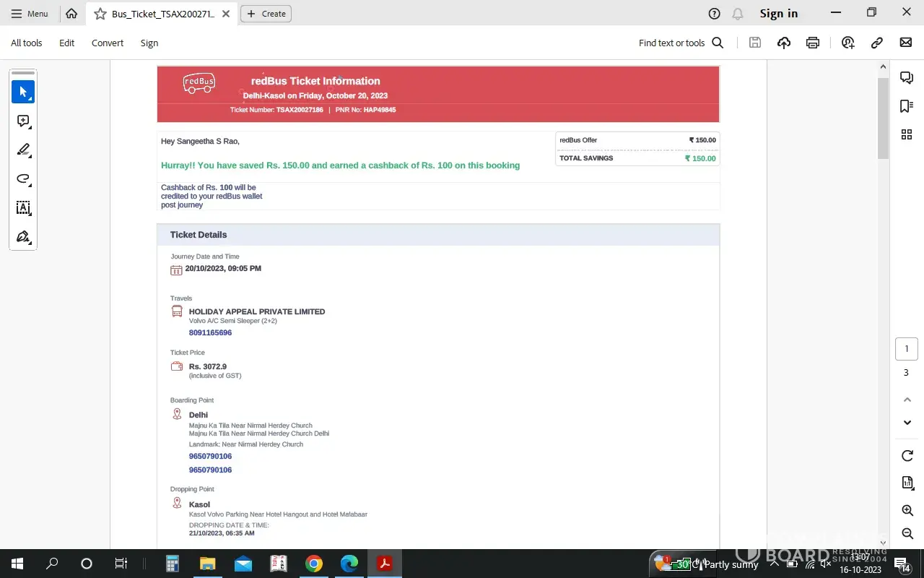
Task: Open the comments panel on right
Action: pos(907,78)
